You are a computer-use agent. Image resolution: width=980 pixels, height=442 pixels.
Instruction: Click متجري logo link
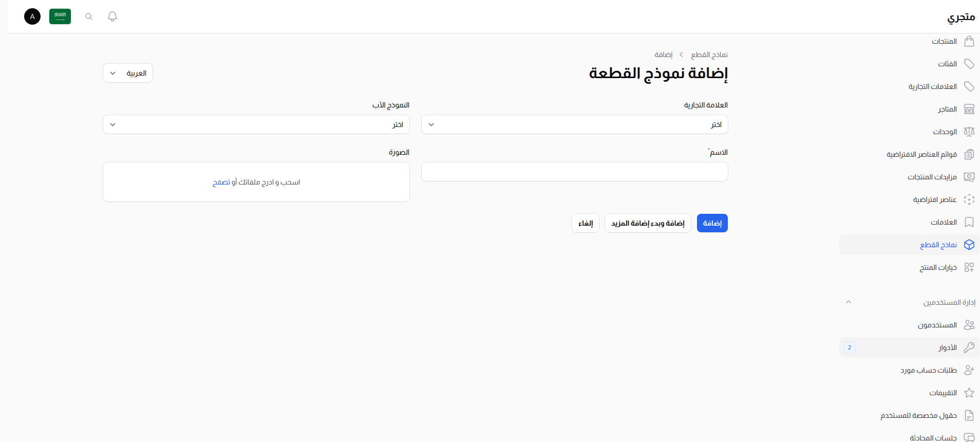click(x=961, y=17)
